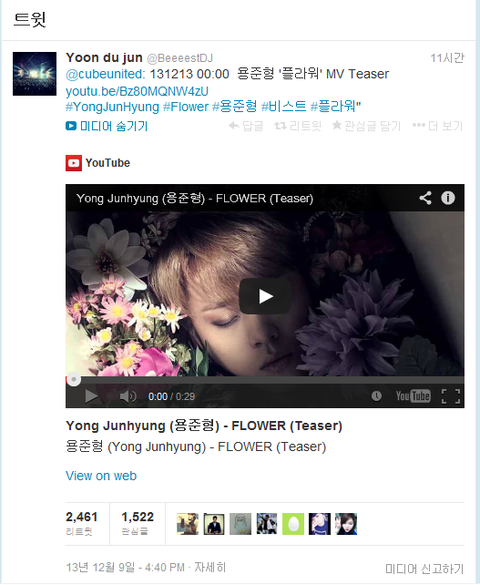480x585 pixels.
Task: Click the Watch Later clock icon
Action: 376,396
